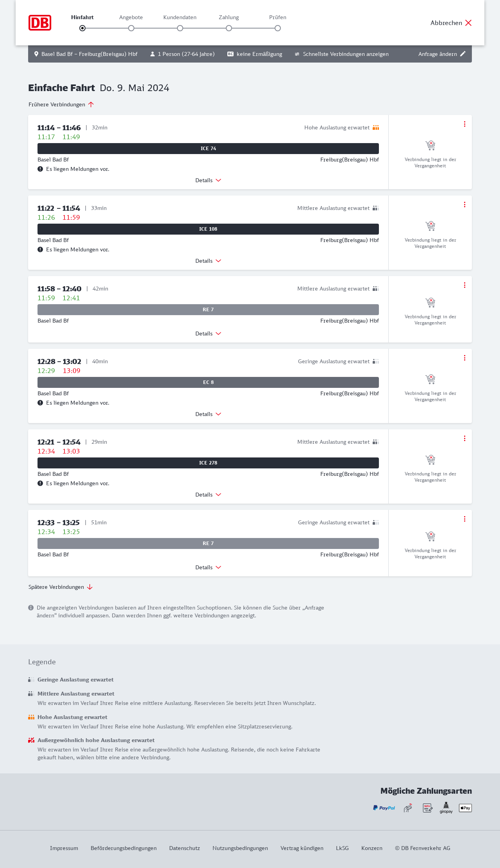Expand Details for ICE 74 connection

(x=208, y=180)
